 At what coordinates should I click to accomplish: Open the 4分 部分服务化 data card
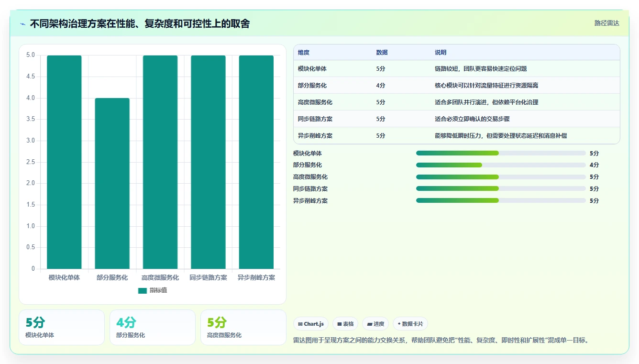[153, 327]
